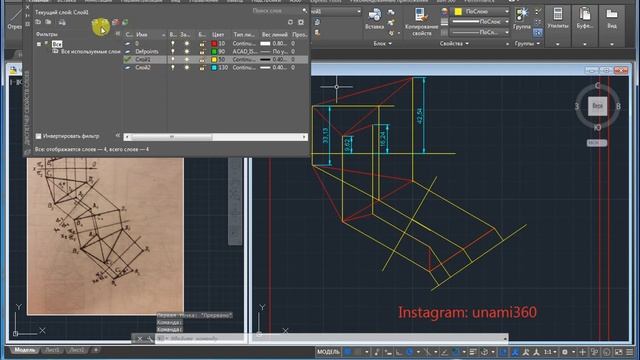Open annotation scale 1:1 dropdown
This screenshot has height=360, width=640.
click(x=550, y=351)
